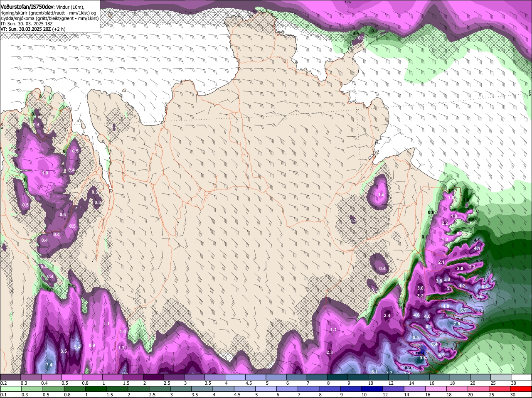Viewport: 532px width, 398px height.
Task: Click the "15W" longitude label
Action: click(348, 2)
